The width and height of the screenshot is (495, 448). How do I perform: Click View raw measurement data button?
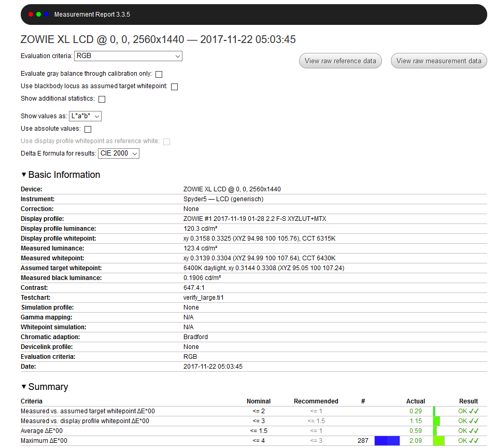click(439, 61)
